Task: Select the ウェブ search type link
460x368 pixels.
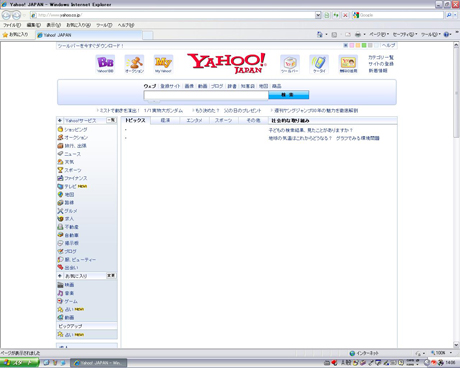Action: 150,86
